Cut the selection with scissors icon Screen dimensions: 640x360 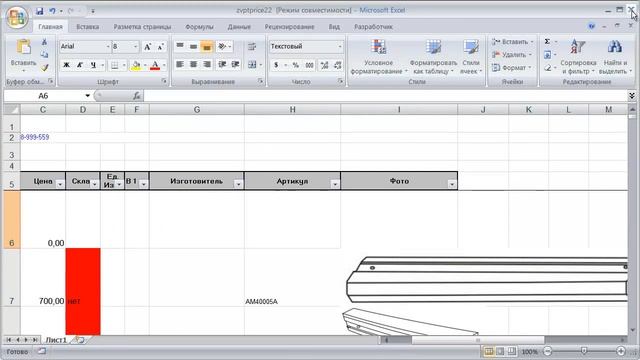[x=44, y=42]
